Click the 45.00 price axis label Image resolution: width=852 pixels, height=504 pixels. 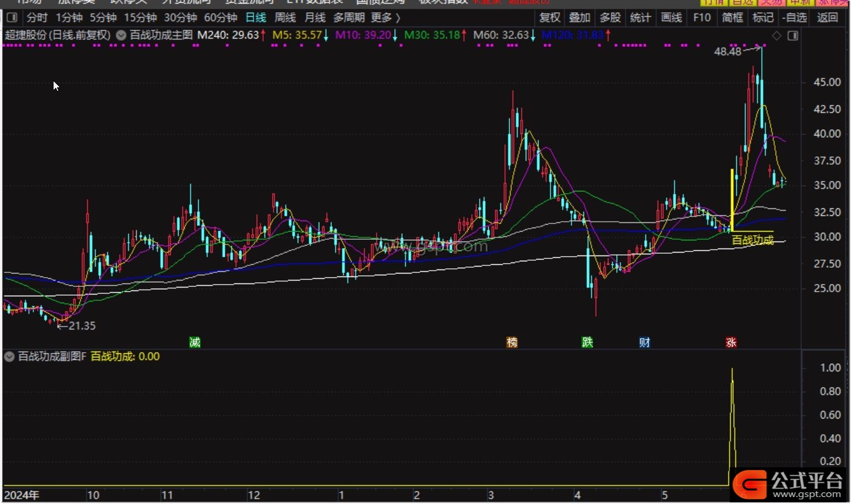827,82
